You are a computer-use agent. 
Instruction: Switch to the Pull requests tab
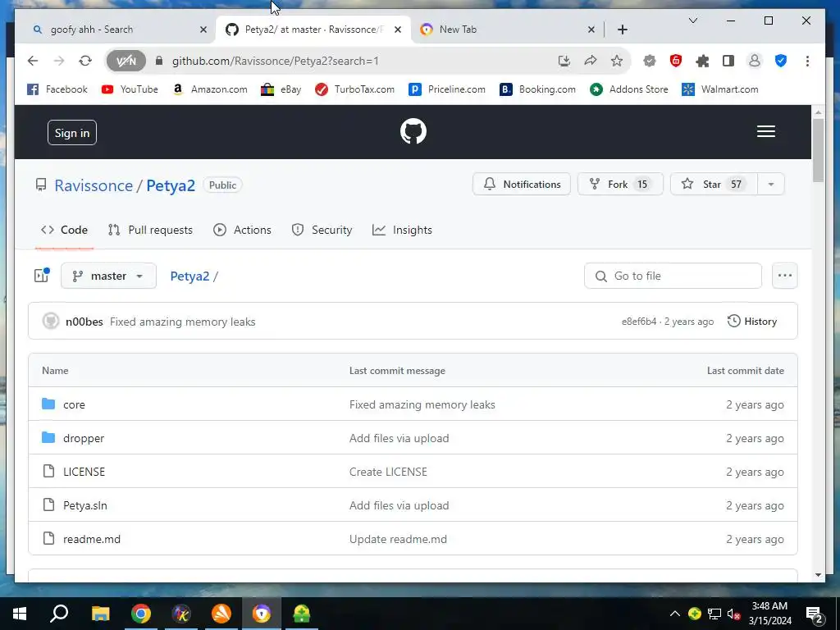[x=151, y=230]
